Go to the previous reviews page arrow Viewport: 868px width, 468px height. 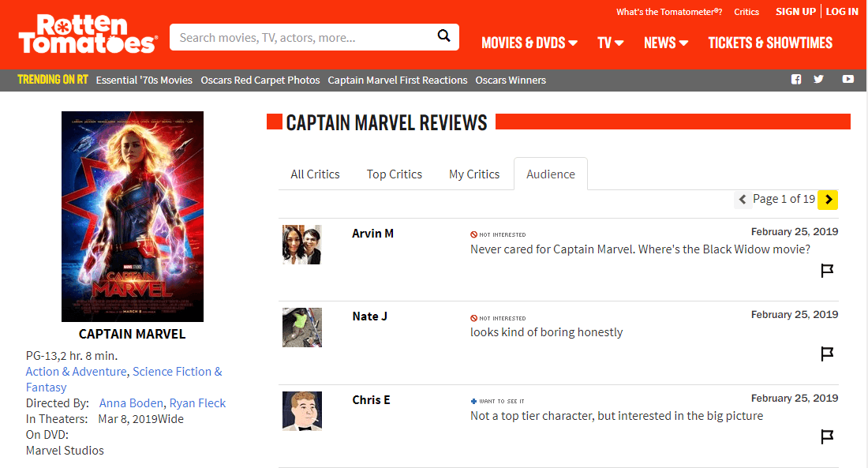tap(743, 200)
